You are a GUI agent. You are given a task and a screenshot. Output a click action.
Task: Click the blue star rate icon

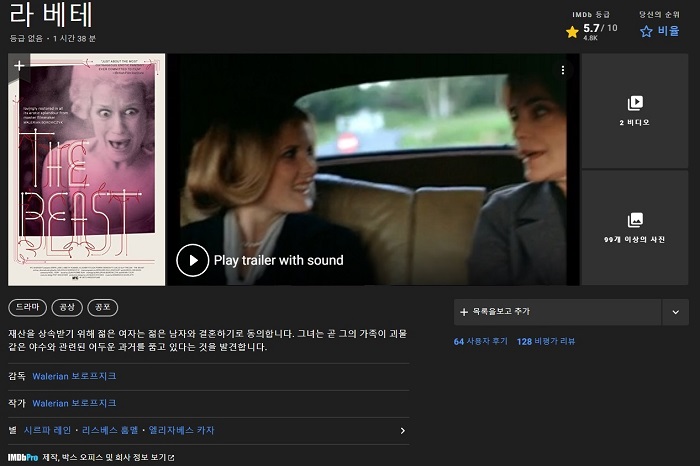coord(646,32)
